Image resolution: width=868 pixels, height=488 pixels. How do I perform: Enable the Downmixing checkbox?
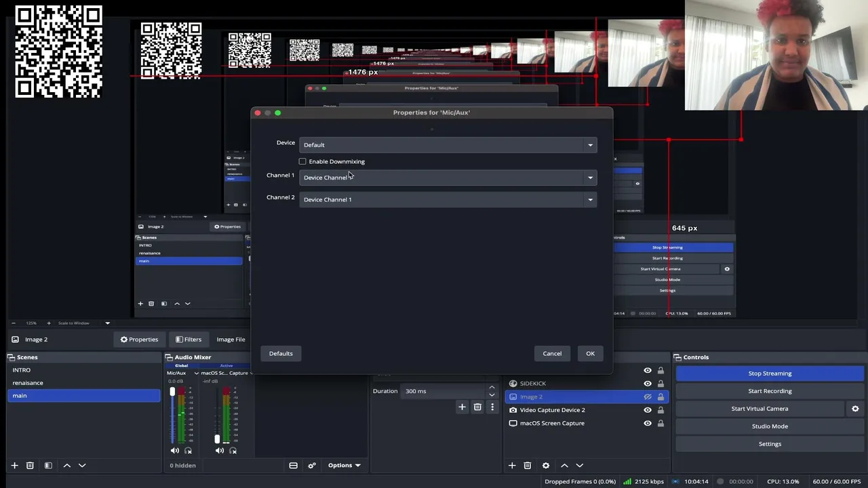pos(302,161)
